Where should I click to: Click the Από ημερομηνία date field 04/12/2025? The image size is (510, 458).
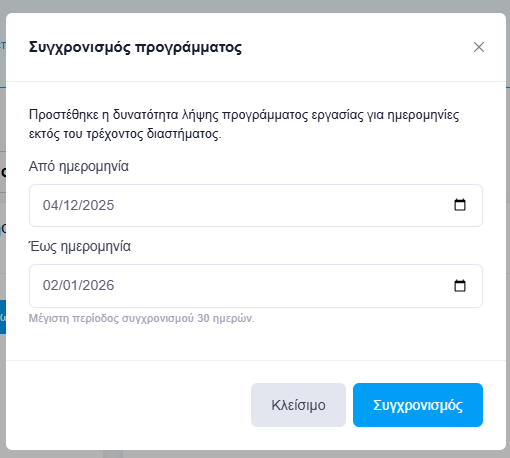(x=256, y=205)
